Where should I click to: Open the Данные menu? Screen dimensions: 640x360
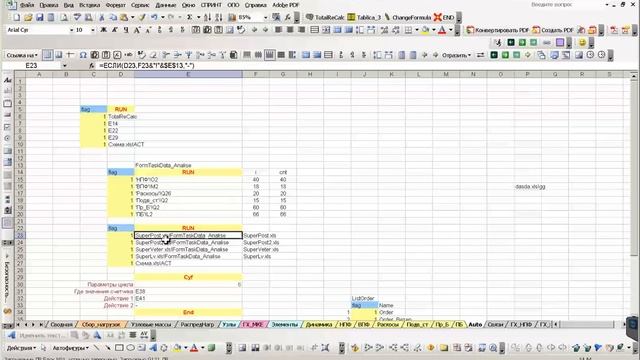point(166,5)
